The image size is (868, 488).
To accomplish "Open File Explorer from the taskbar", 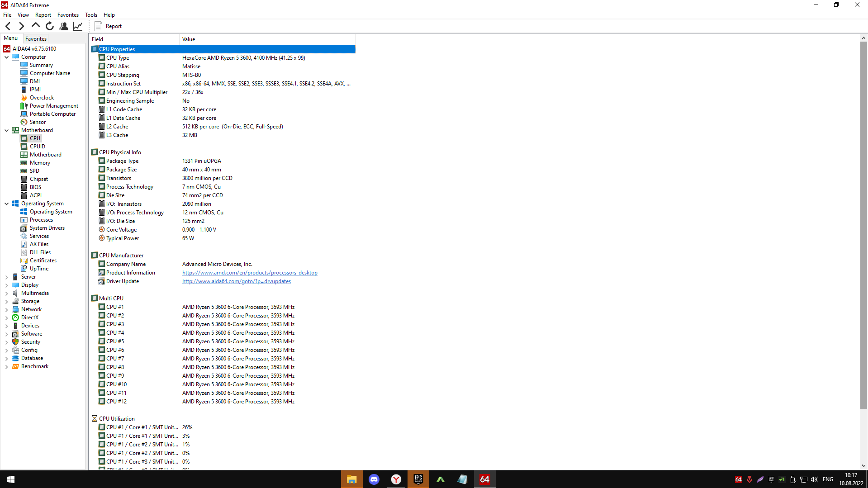I will click(352, 479).
